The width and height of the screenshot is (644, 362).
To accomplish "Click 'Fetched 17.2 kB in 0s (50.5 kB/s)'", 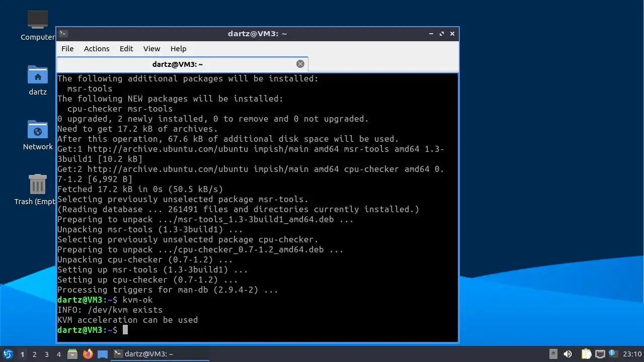I will (140, 189).
